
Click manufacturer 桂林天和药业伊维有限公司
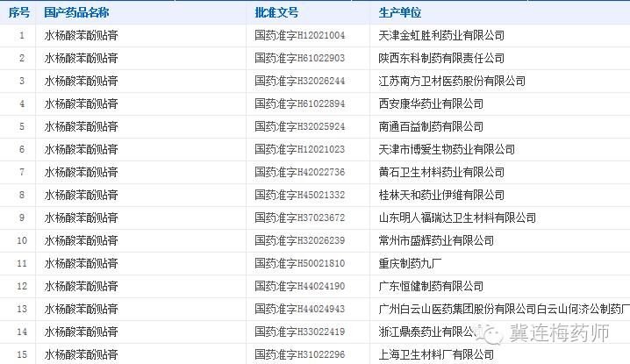441,195
